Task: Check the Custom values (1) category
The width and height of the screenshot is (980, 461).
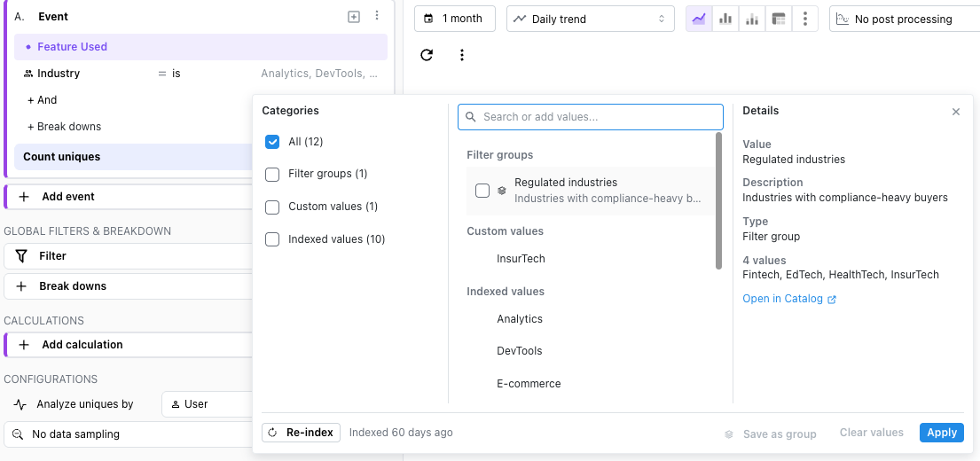Action: (272, 207)
